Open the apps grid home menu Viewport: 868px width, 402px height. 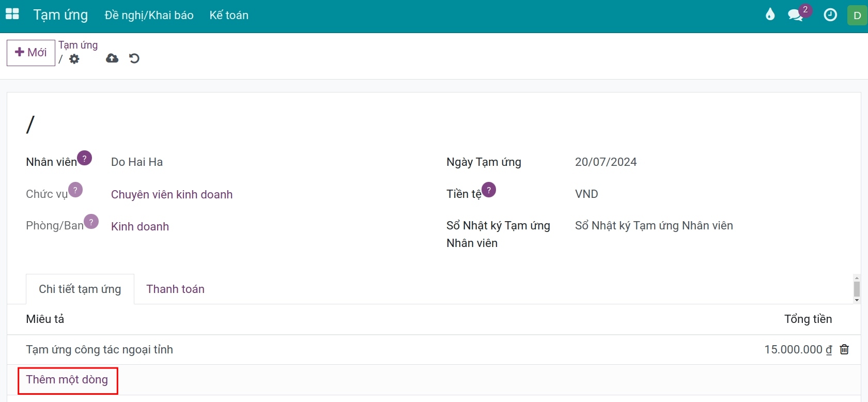[12, 14]
